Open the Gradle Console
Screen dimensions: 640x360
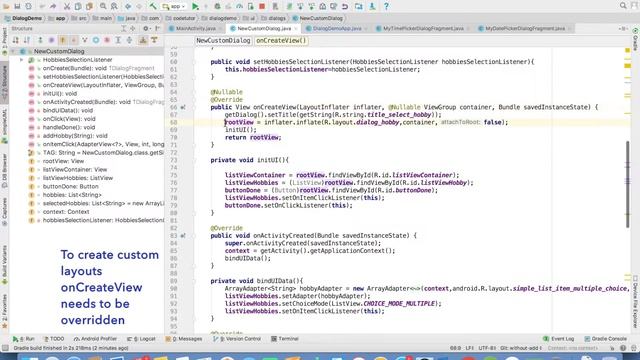pos(605,339)
